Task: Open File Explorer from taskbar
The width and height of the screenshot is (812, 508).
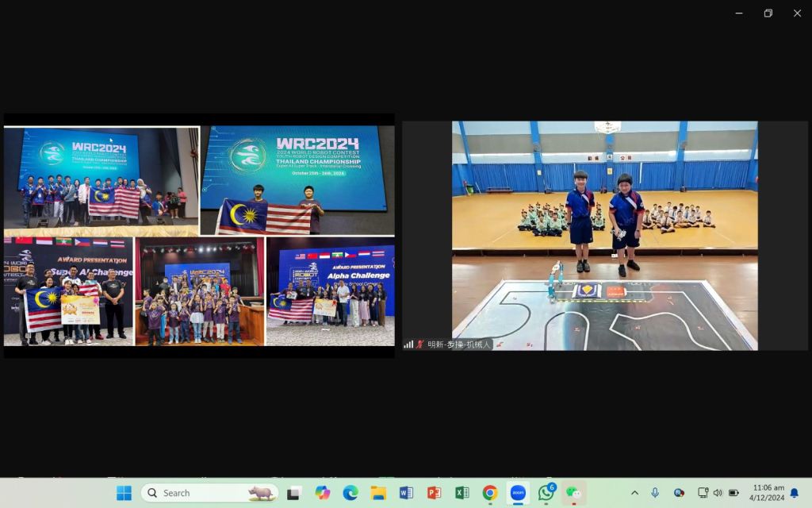Action: tap(378, 493)
